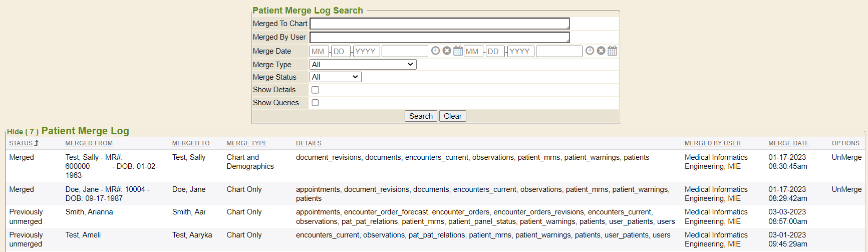Focus the Merged To Chart field
The width and height of the screenshot is (868, 252).
tap(439, 24)
